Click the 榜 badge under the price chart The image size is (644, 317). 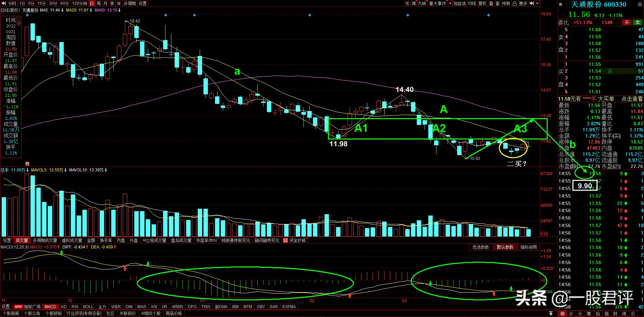coord(27,164)
